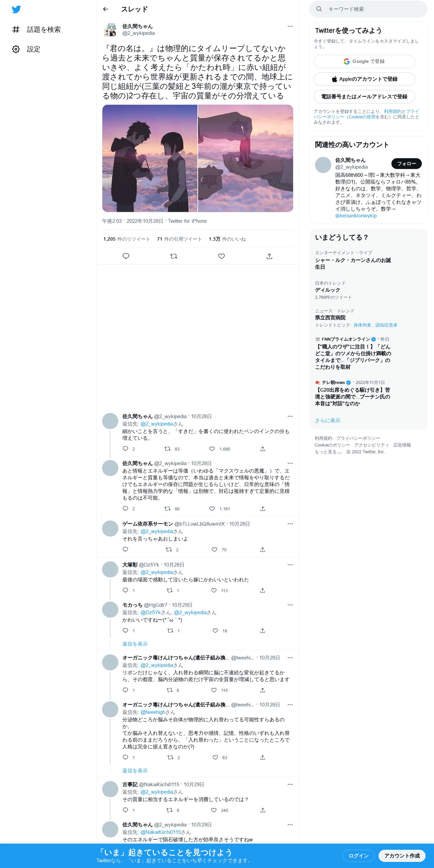Open 話題を検索 in the sidebar

tap(36, 30)
